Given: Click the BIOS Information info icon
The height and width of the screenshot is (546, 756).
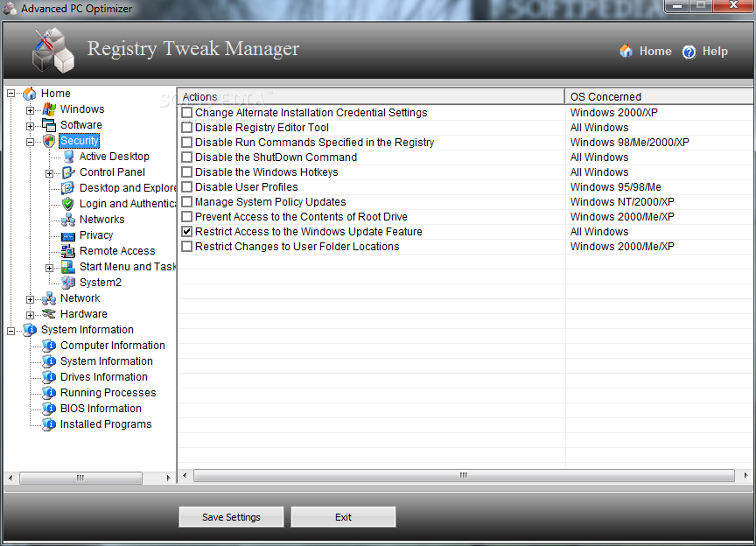Looking at the screenshot, I should click(x=49, y=409).
